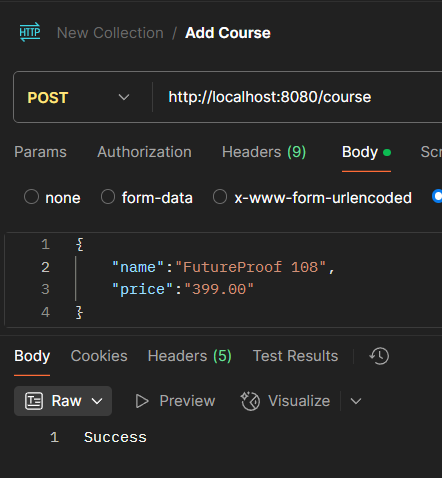Image resolution: width=442 pixels, height=478 pixels.
Task: Click the Visualize sparkle icon
Action: tap(250, 401)
